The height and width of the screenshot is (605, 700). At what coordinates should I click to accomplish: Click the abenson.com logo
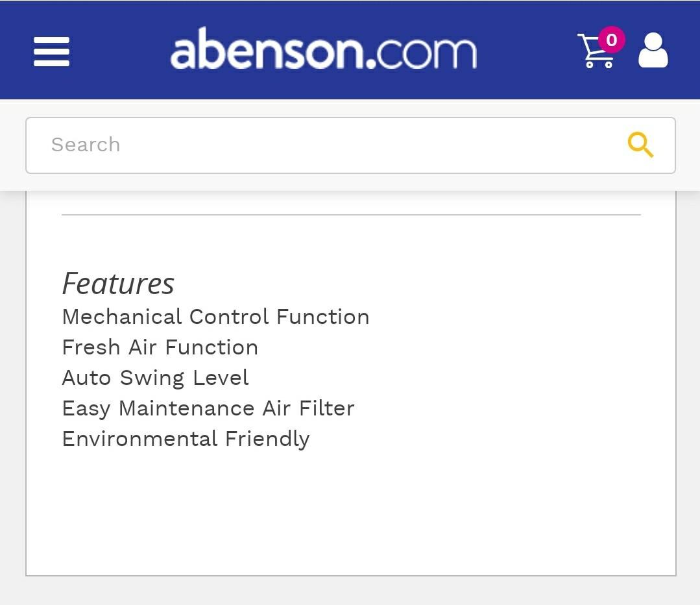[x=322, y=49]
